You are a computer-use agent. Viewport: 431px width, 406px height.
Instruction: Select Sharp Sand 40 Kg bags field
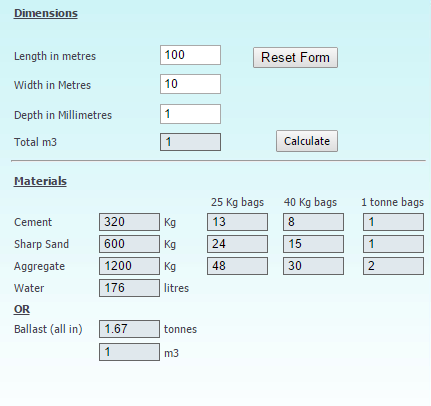coord(313,244)
